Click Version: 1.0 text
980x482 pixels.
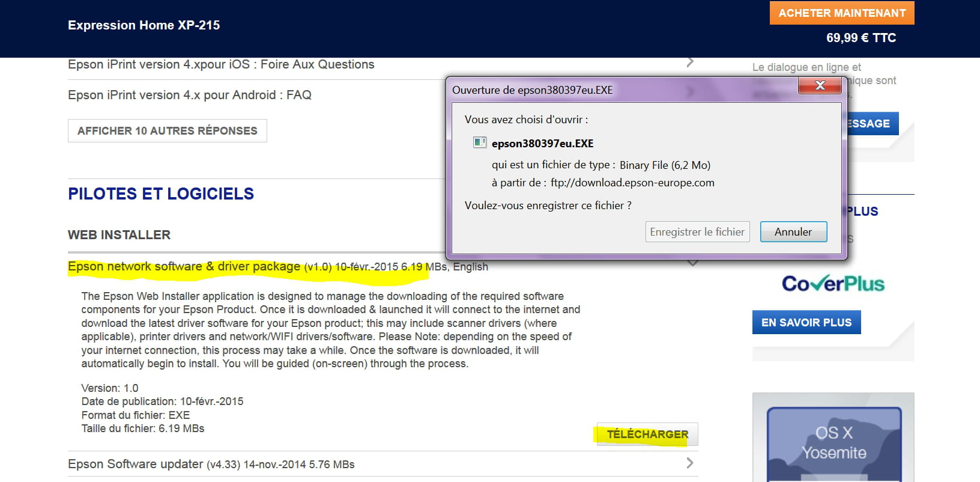click(110, 388)
